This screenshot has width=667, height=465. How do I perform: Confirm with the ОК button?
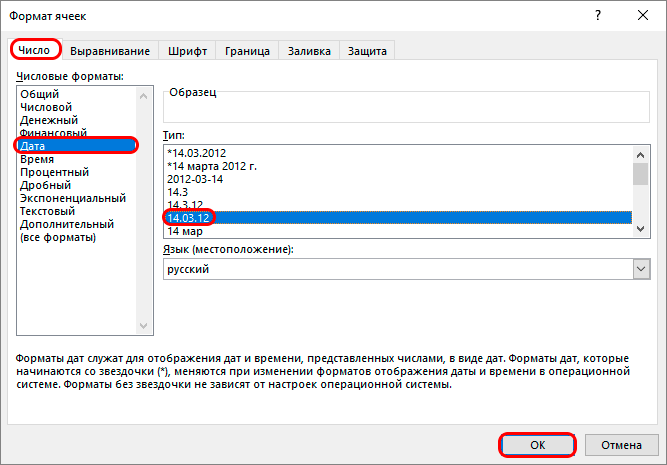click(537, 445)
